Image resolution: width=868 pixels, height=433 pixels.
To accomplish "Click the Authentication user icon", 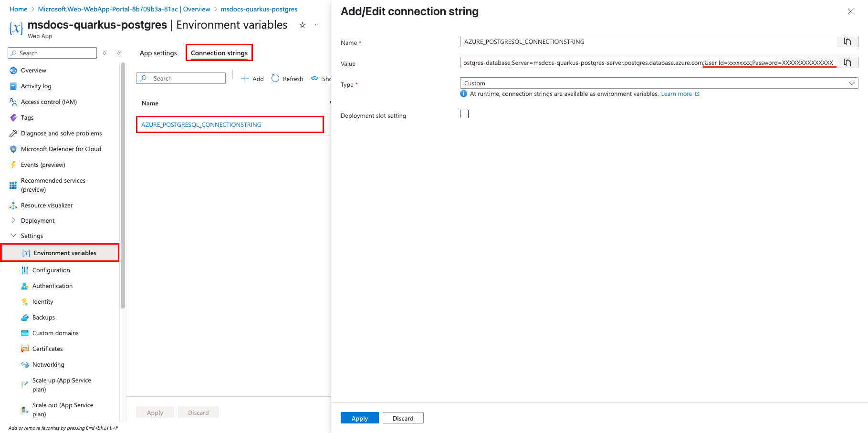I will pos(25,286).
